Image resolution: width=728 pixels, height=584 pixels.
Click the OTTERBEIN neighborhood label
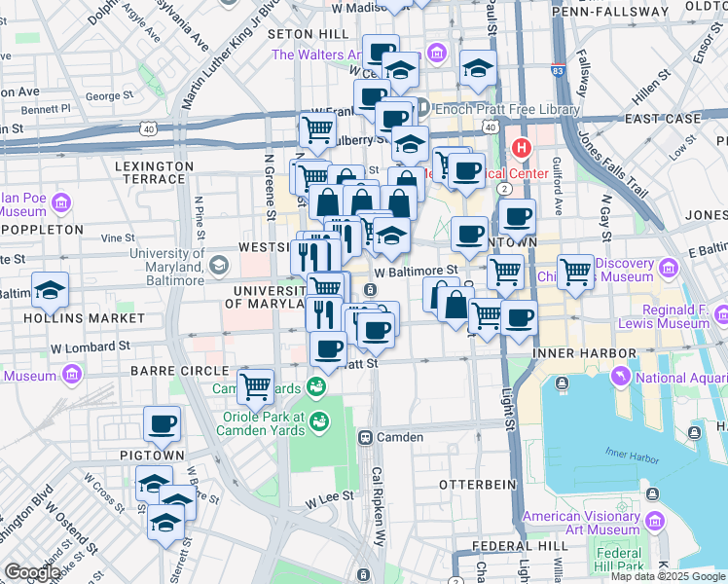click(478, 485)
